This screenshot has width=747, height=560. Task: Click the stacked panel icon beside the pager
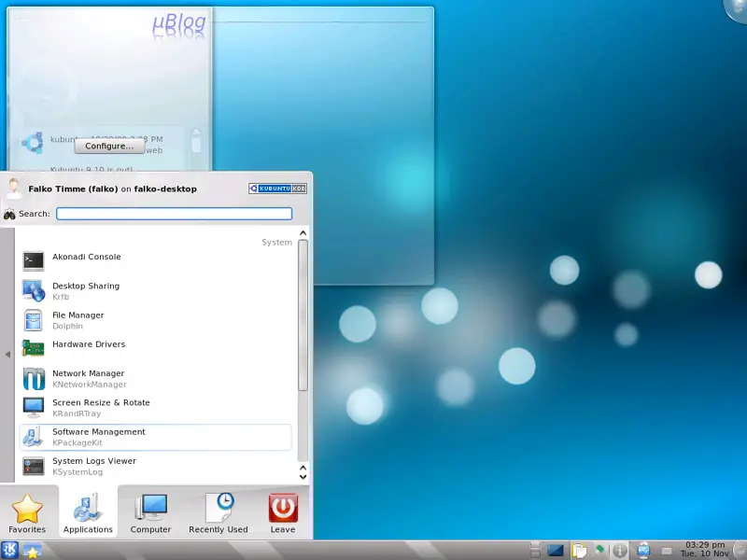(x=535, y=550)
